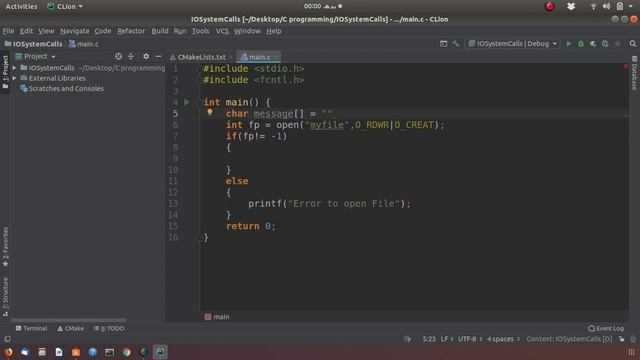Expand the IOSystemCalls project folder
640x360 pixels.
(15, 68)
